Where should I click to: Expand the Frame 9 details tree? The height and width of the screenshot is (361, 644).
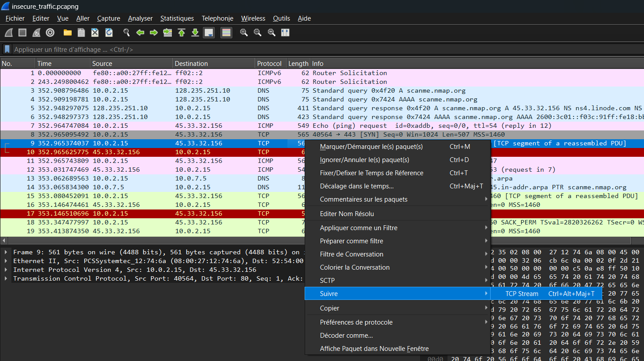click(x=6, y=252)
